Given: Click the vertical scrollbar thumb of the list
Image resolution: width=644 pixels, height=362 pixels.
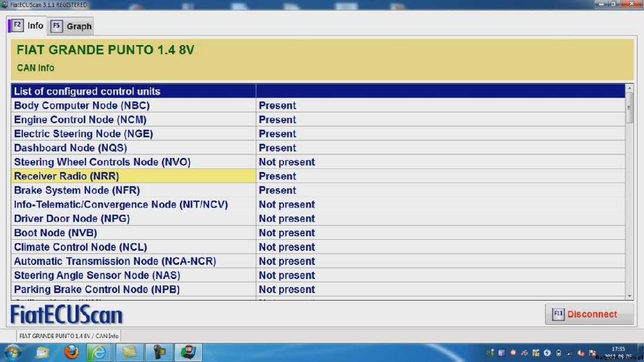Looking at the screenshot, I should 629,108.
